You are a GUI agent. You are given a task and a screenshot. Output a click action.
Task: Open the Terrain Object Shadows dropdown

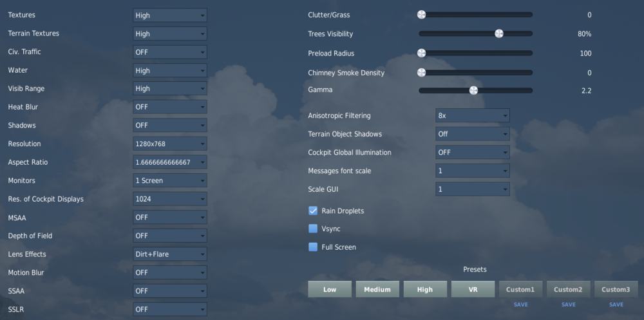point(472,134)
